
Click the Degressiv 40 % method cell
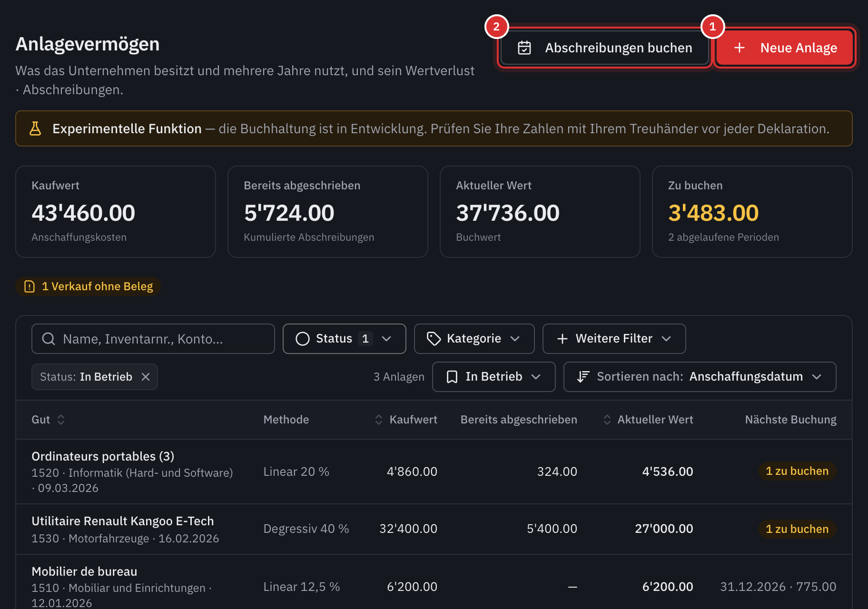(306, 529)
